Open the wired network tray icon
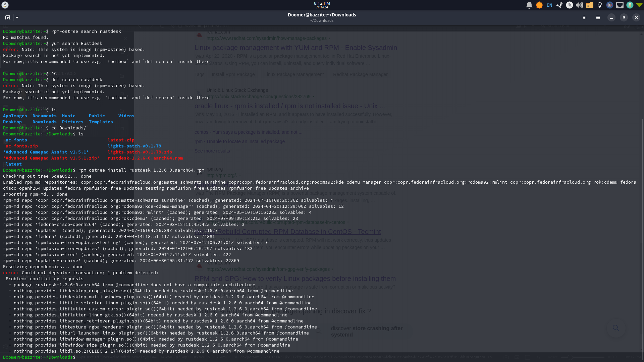The height and width of the screenshot is (362, 644). 620,5
